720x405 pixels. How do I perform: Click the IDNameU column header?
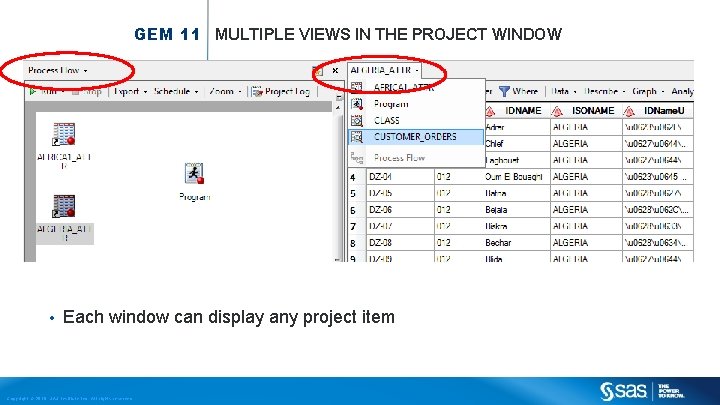click(658, 111)
